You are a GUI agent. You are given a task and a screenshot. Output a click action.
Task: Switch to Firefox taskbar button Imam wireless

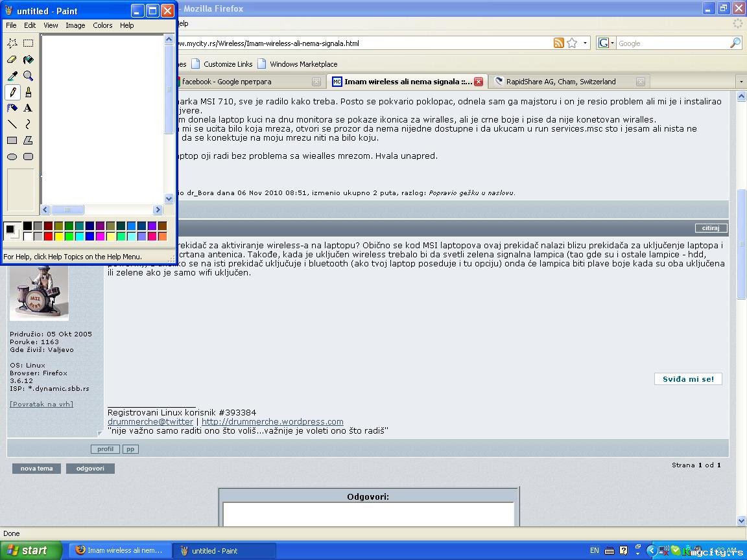click(x=120, y=550)
